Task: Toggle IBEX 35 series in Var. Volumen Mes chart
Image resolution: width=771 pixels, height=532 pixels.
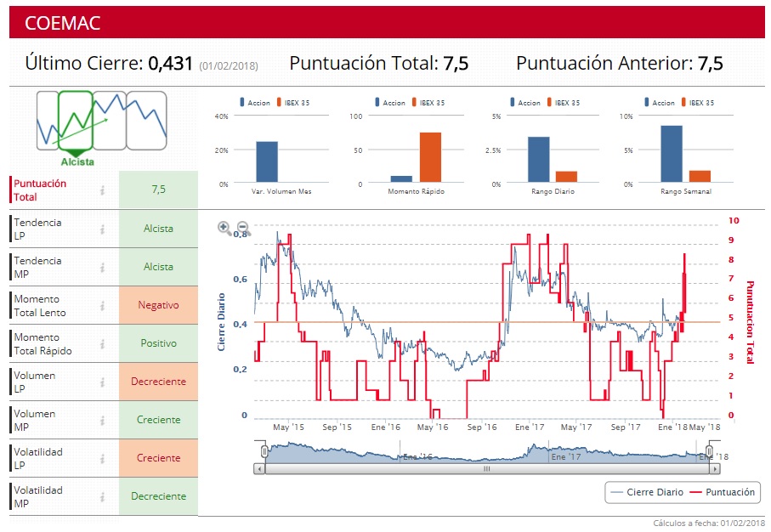Action: click(293, 102)
